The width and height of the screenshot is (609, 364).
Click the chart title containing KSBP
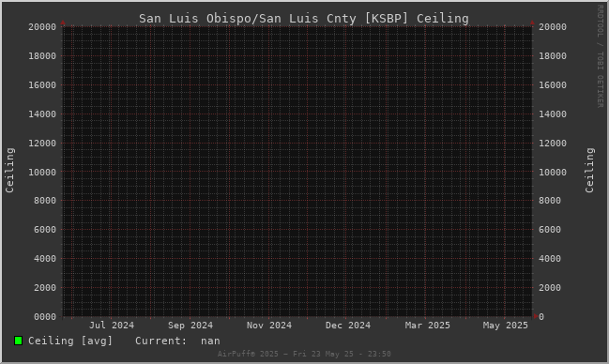click(x=304, y=18)
